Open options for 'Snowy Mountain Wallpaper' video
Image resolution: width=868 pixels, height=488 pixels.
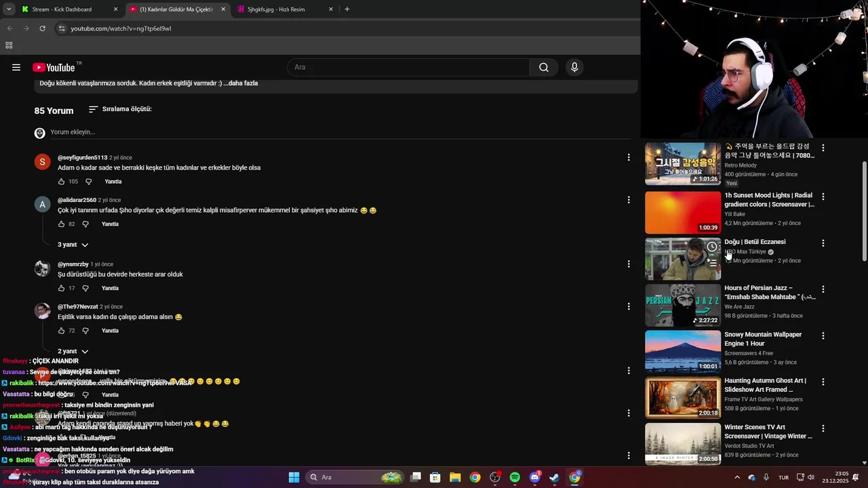pos(823,335)
